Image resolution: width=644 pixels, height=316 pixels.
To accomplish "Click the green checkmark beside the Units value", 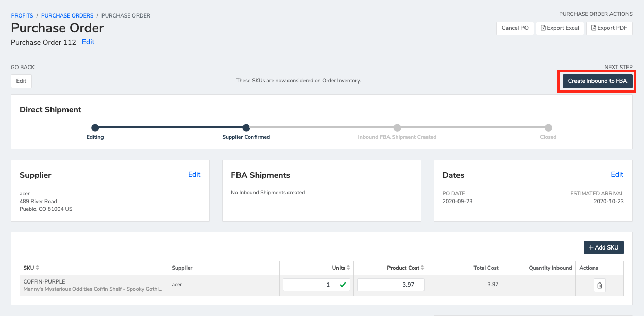I will [x=342, y=284].
